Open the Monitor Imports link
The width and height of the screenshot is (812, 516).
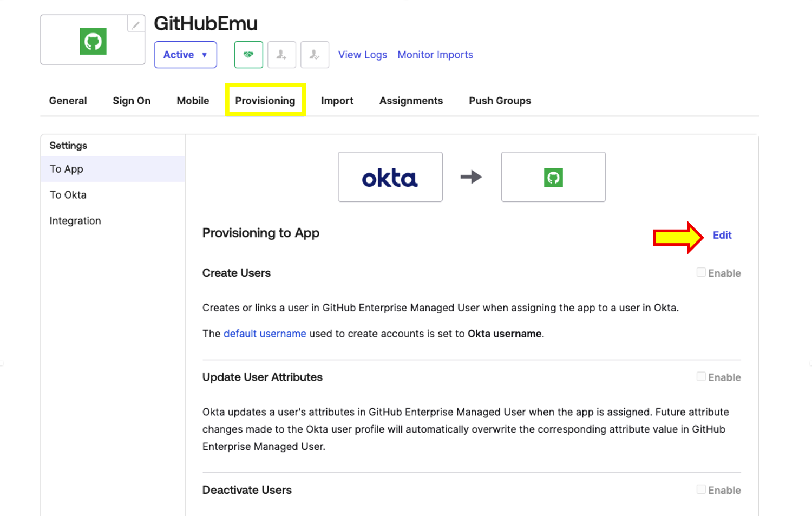point(435,55)
